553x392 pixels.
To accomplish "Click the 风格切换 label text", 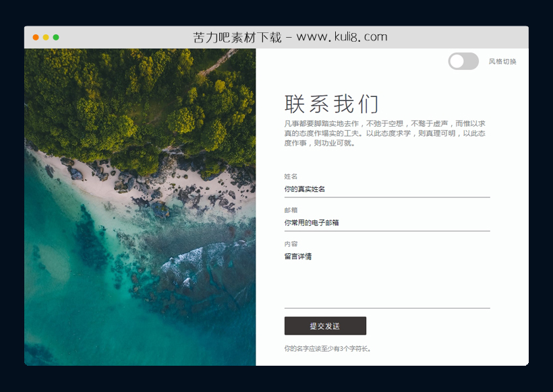I will pos(502,61).
